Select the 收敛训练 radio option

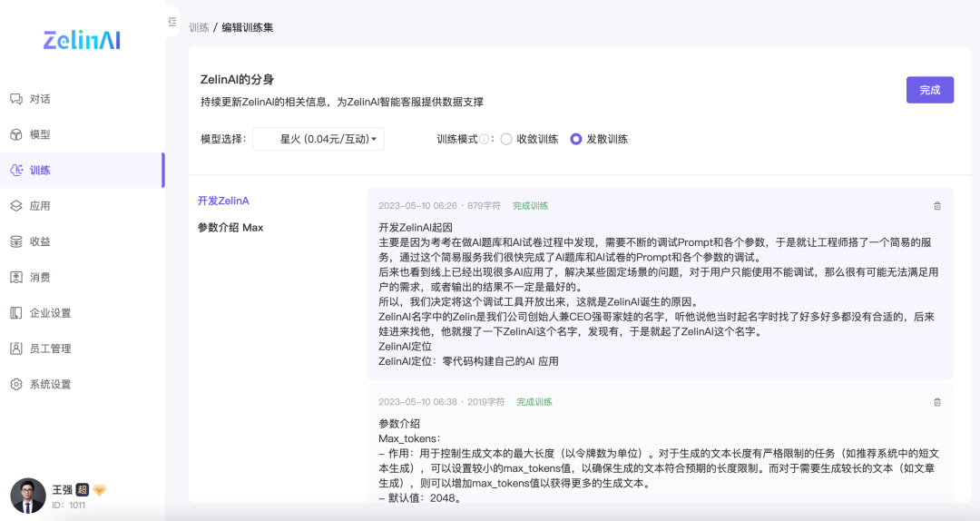click(506, 139)
